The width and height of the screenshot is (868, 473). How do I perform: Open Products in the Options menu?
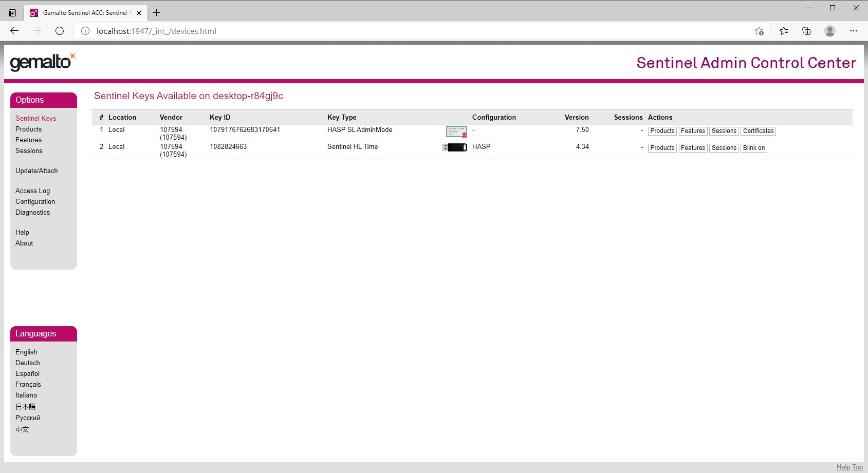pos(29,129)
